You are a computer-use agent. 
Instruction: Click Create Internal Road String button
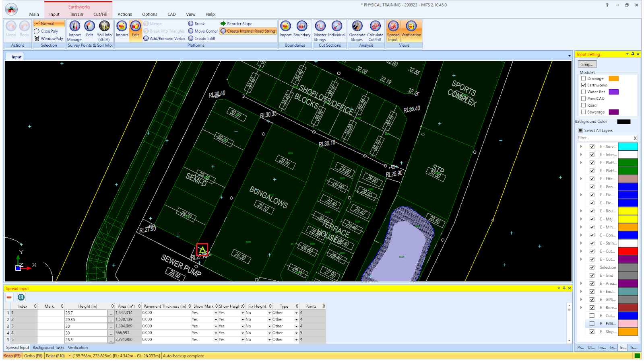tap(248, 31)
